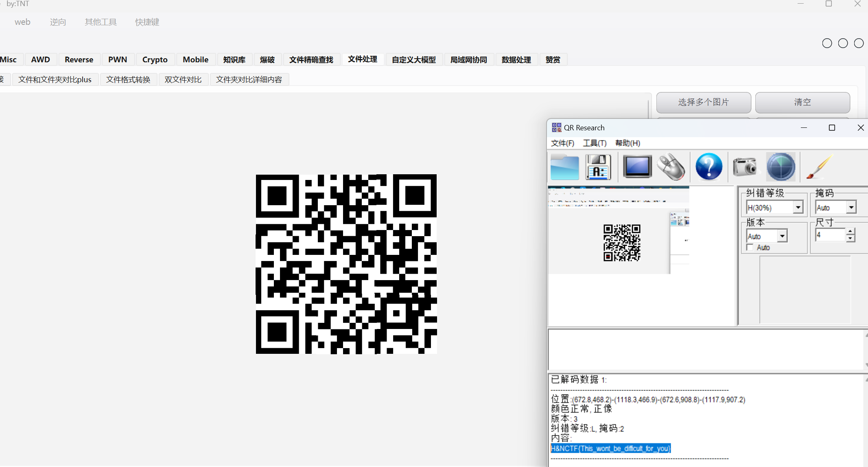The height and width of the screenshot is (467, 868).
Task: Select the paintbrush icon in toolbar
Action: [819, 167]
